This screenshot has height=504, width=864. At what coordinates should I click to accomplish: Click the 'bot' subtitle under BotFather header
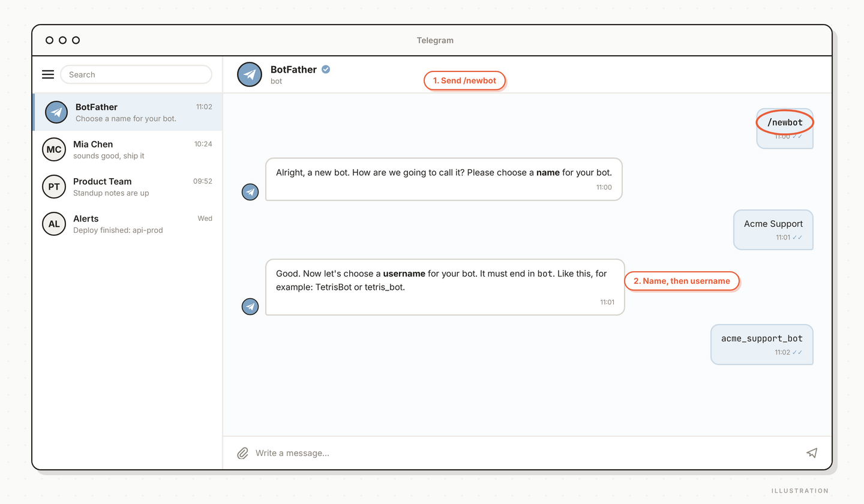(276, 81)
